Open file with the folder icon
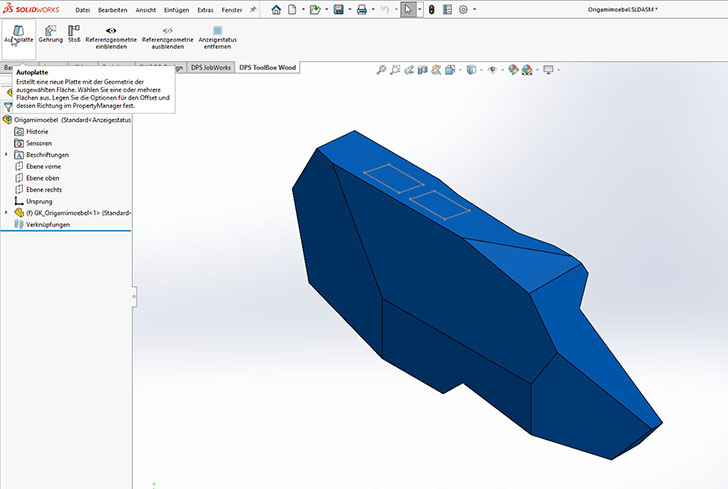Image resolution: width=728 pixels, height=489 pixels. (x=315, y=9)
